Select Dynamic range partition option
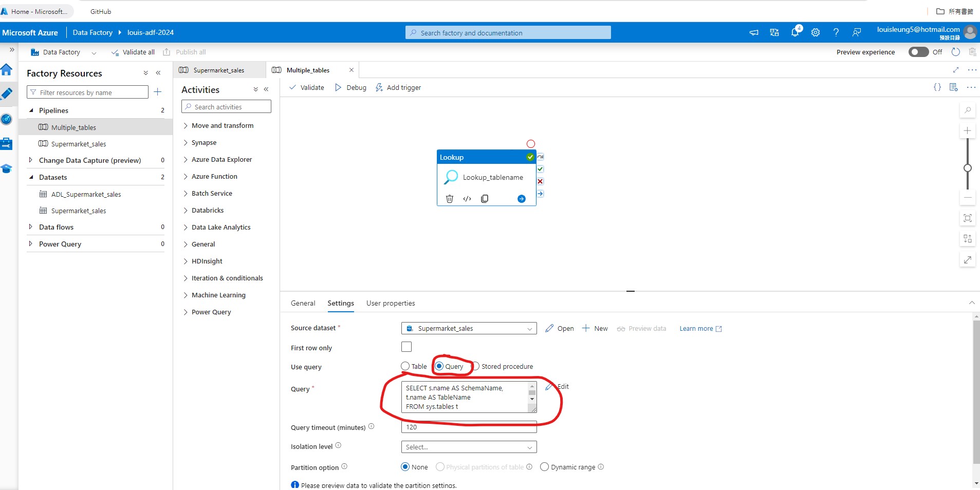This screenshot has width=980, height=490. [x=545, y=467]
